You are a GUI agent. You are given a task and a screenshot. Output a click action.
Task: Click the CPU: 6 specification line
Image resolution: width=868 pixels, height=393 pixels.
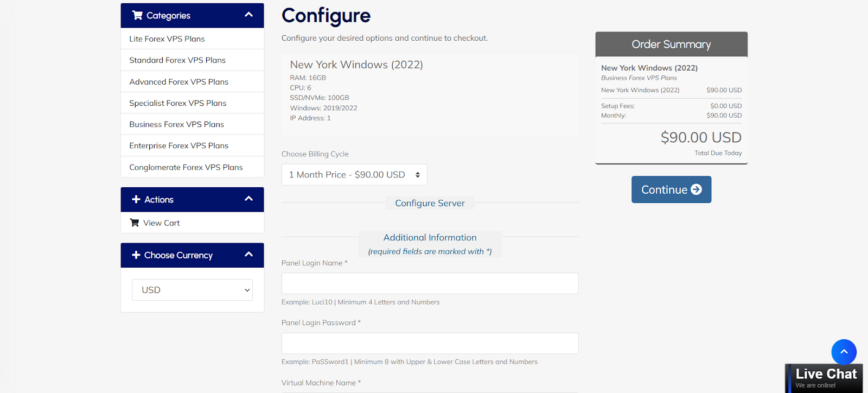pos(301,88)
